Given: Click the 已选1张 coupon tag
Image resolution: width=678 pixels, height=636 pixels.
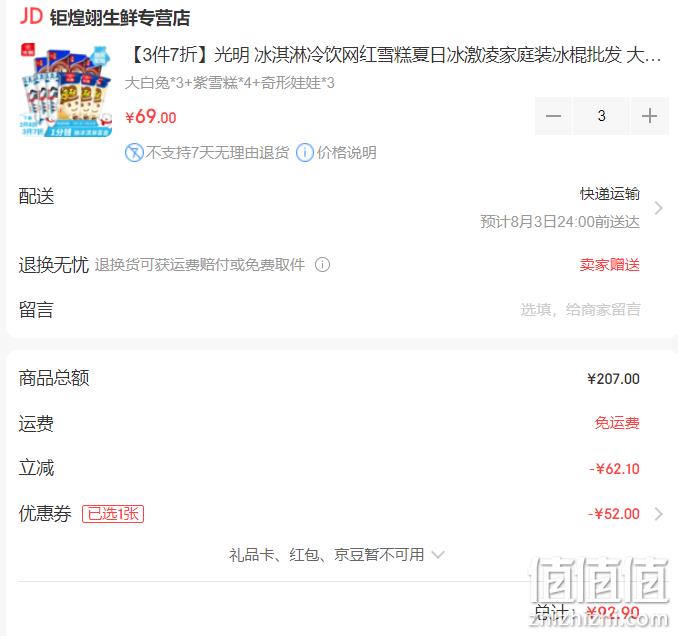Looking at the screenshot, I should pos(113,514).
